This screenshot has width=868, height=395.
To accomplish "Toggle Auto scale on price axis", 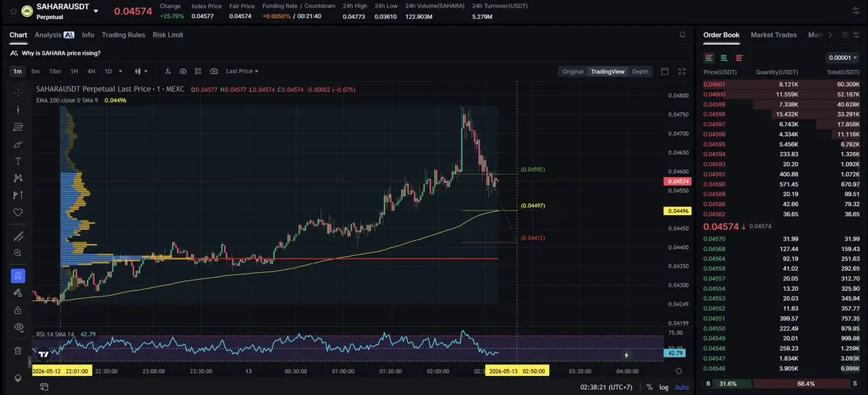I will [x=681, y=387].
